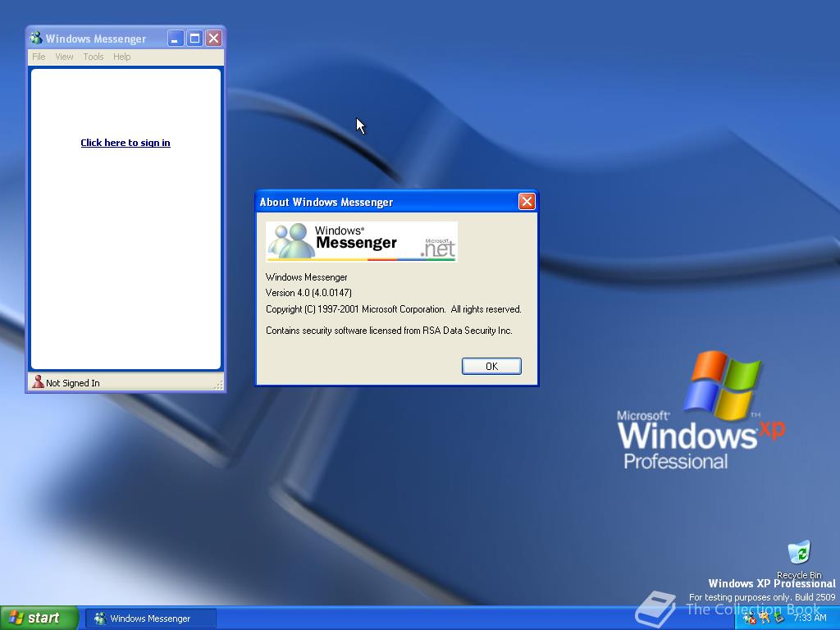
Task: Click the "Version 4.0 (4.0.0147)" text
Action: [308, 293]
